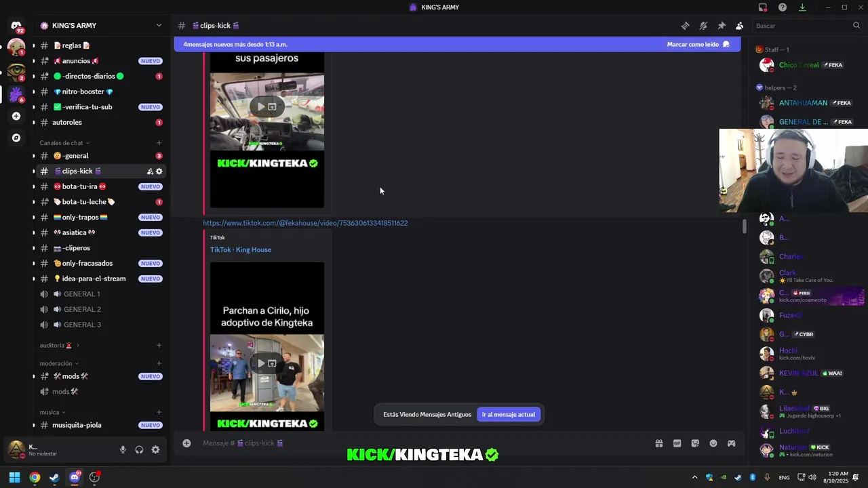Viewport: 868px width, 488px height.
Task: Click Marcar como leído button
Action: (698, 45)
